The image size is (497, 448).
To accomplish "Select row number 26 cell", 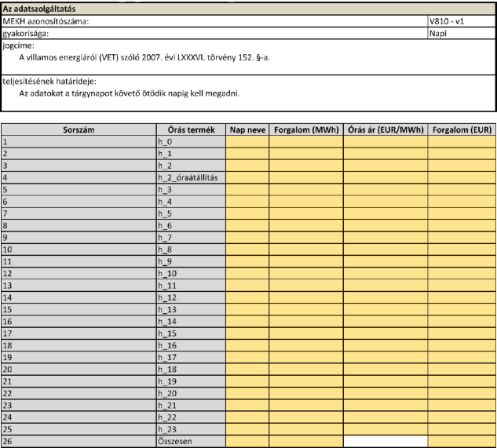I will [x=79, y=442].
